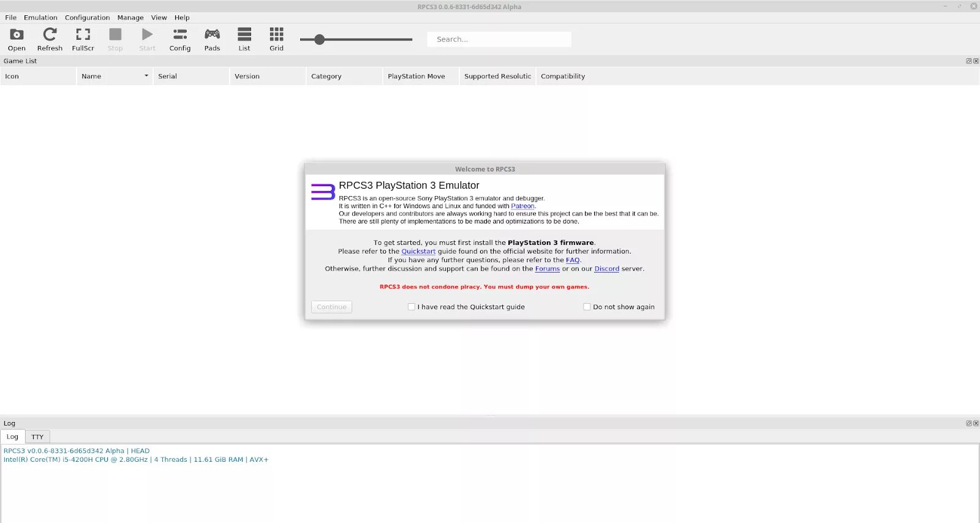Click log line starting 'Intel(R) Core(TM) i5-4200H'
Screen dimensions: 980x523
pyautogui.click(x=136, y=459)
